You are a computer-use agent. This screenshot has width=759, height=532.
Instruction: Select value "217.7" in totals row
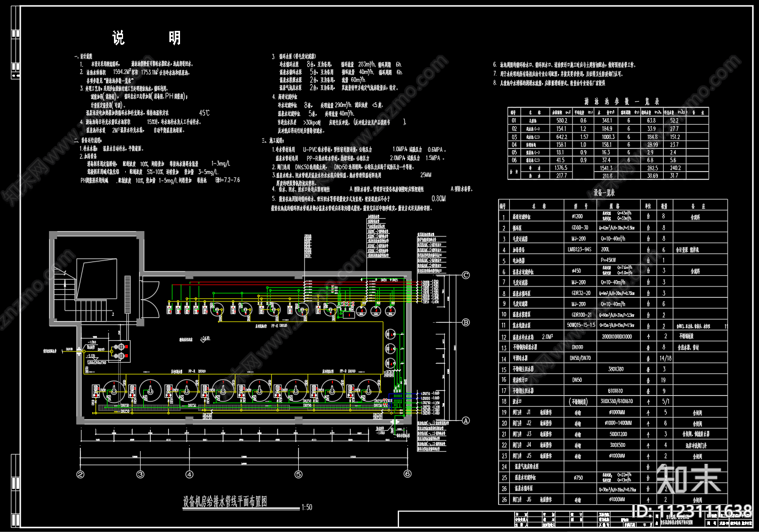click(x=561, y=176)
